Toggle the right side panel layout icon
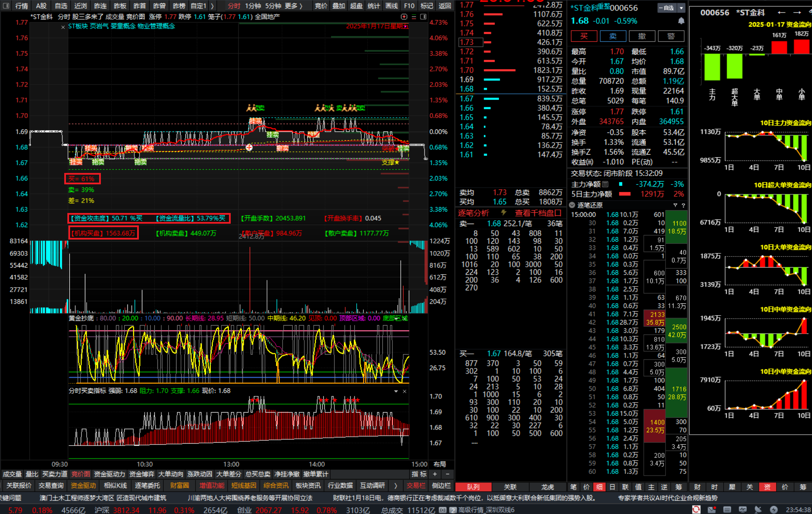 [x=423, y=17]
